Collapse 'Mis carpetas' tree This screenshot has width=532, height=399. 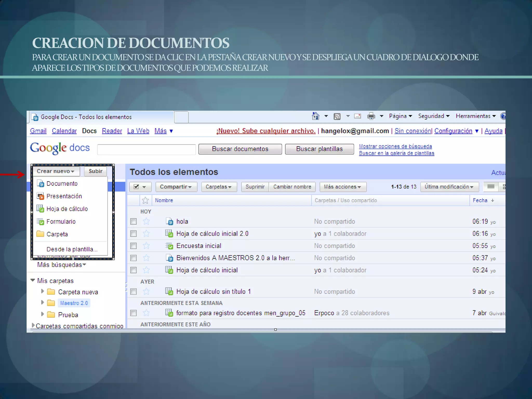(x=33, y=280)
